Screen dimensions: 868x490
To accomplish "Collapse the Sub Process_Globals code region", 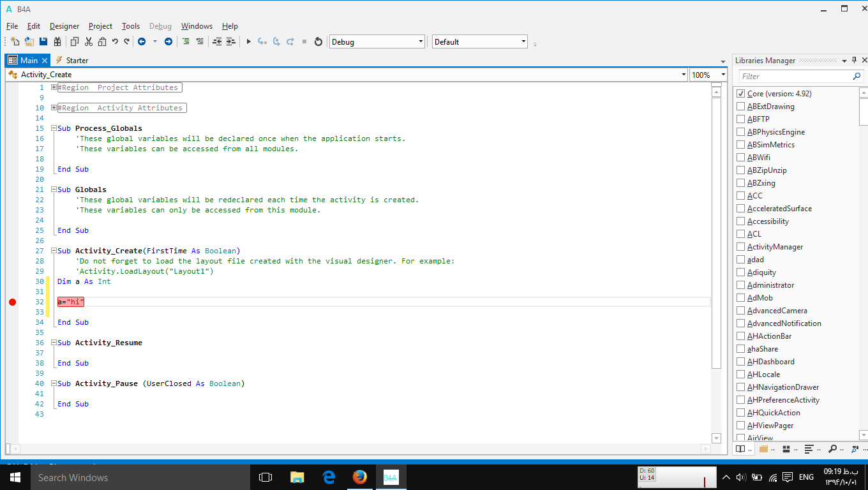I will tap(54, 128).
